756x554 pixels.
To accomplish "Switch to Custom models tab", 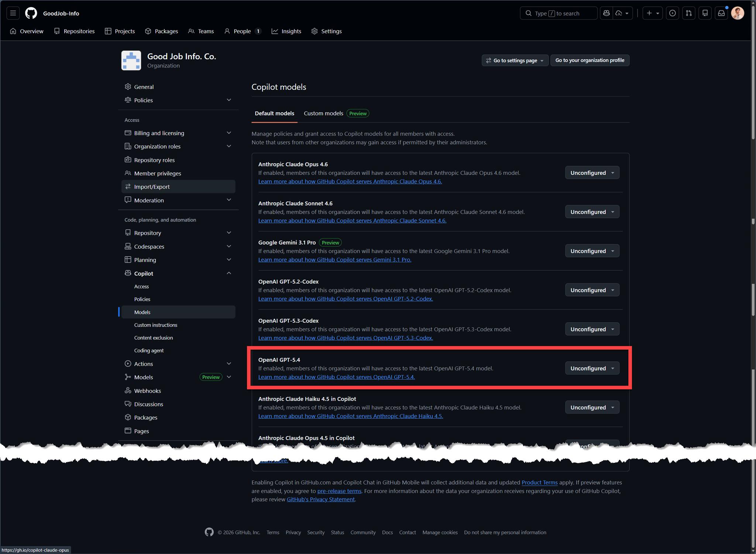I will [323, 113].
